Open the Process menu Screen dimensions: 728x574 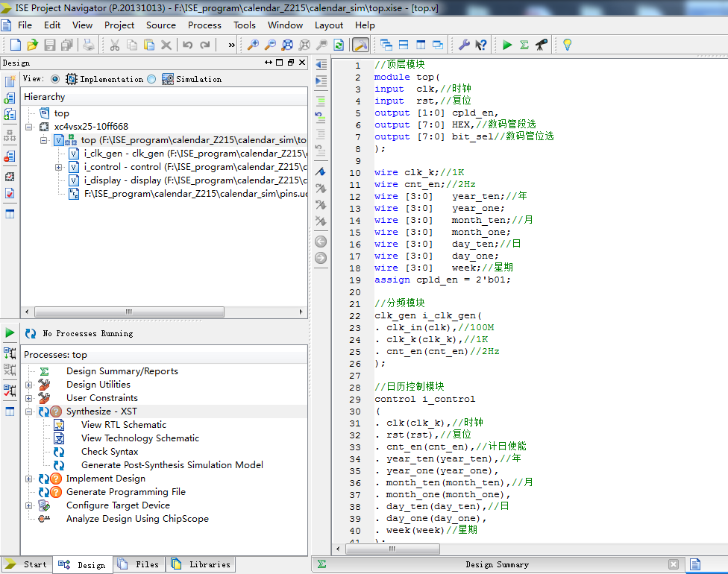click(204, 25)
